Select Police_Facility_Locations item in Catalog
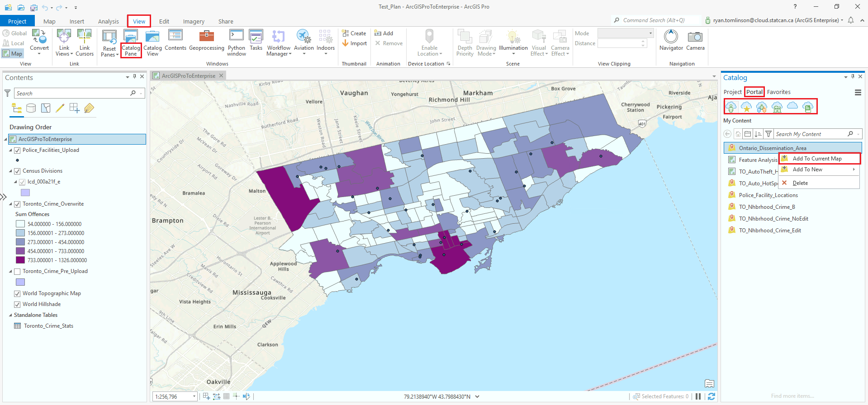Image resolution: width=868 pixels, height=405 pixels. click(x=768, y=195)
